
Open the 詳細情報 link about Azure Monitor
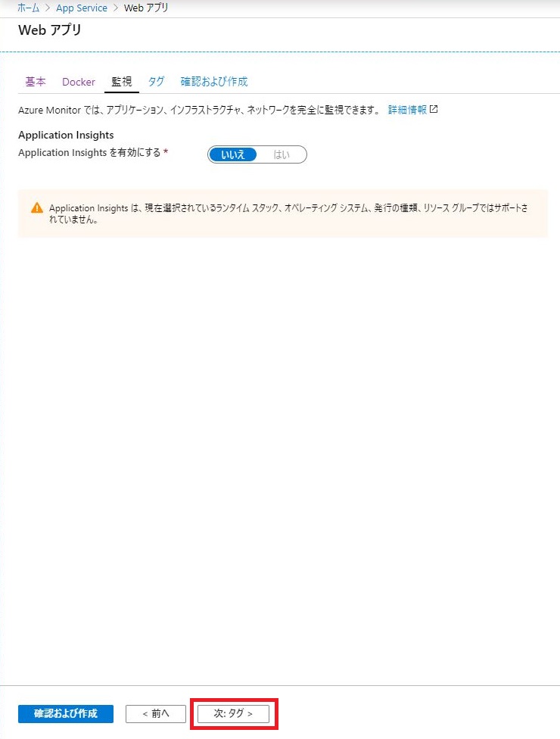coord(407,110)
